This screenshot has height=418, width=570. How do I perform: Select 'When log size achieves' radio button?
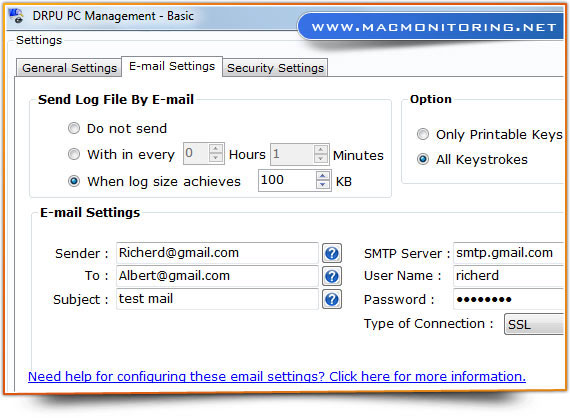pyautogui.click(x=74, y=181)
